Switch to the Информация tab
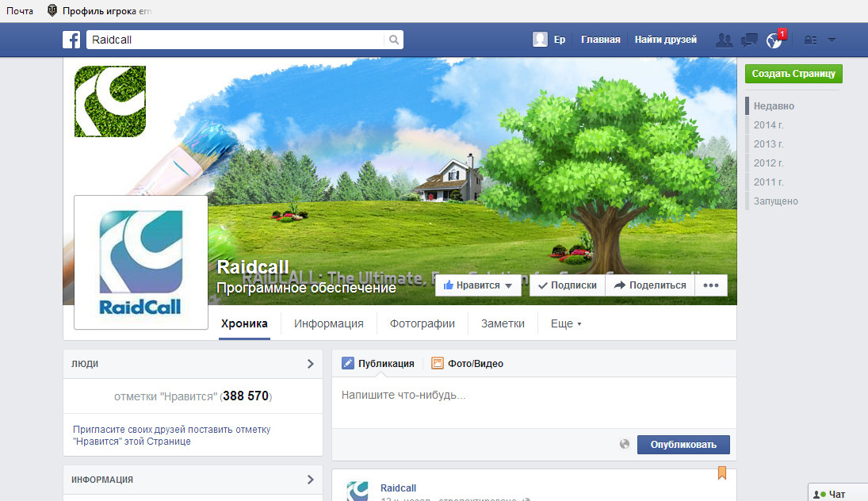868x501 pixels. pyautogui.click(x=329, y=324)
